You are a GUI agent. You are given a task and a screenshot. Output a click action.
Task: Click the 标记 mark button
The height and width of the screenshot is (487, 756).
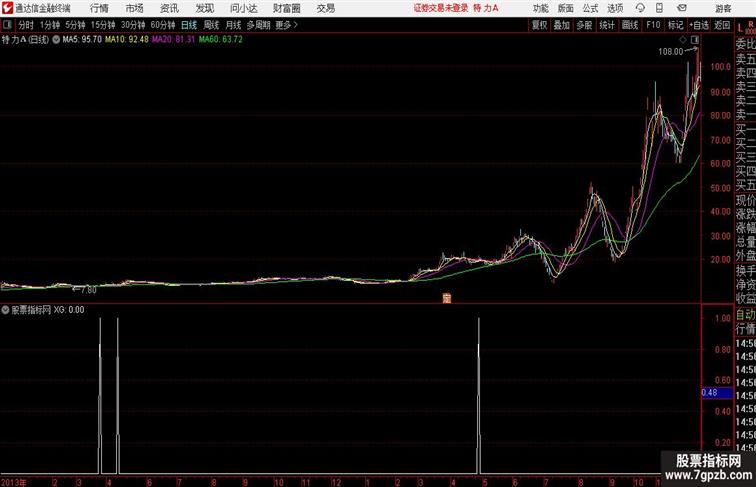[x=675, y=25]
